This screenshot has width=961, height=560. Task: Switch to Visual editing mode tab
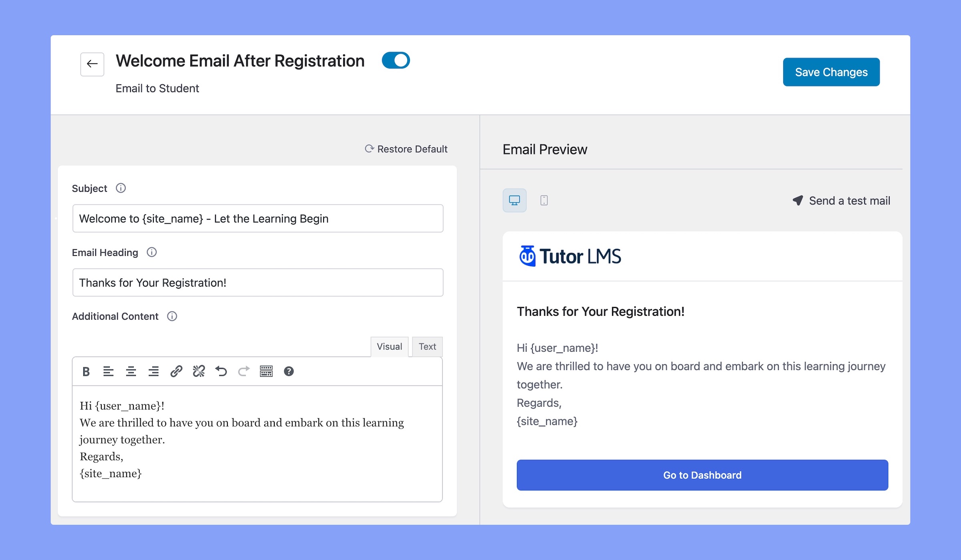[x=390, y=346]
